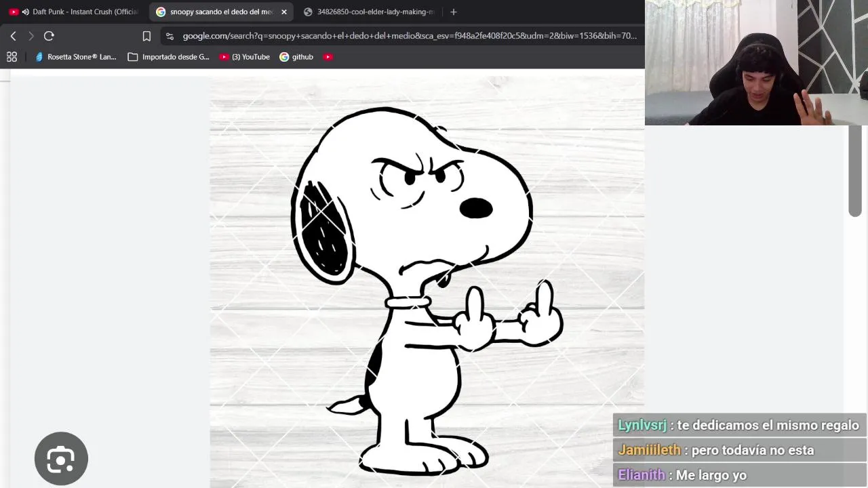The width and height of the screenshot is (868, 488).
Task: Click the streamer's webcam overlay
Action: coord(756,62)
